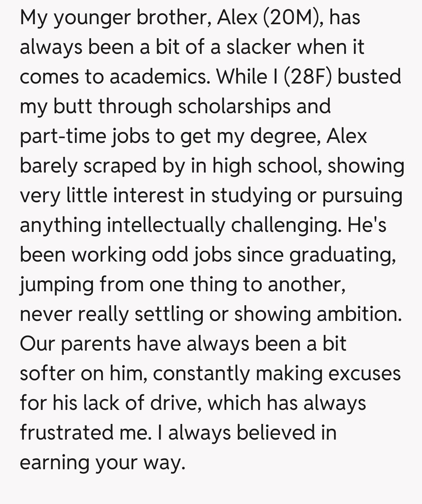The height and width of the screenshot is (504, 422).
Task: Tap the word "challenging"
Action: click(285, 225)
